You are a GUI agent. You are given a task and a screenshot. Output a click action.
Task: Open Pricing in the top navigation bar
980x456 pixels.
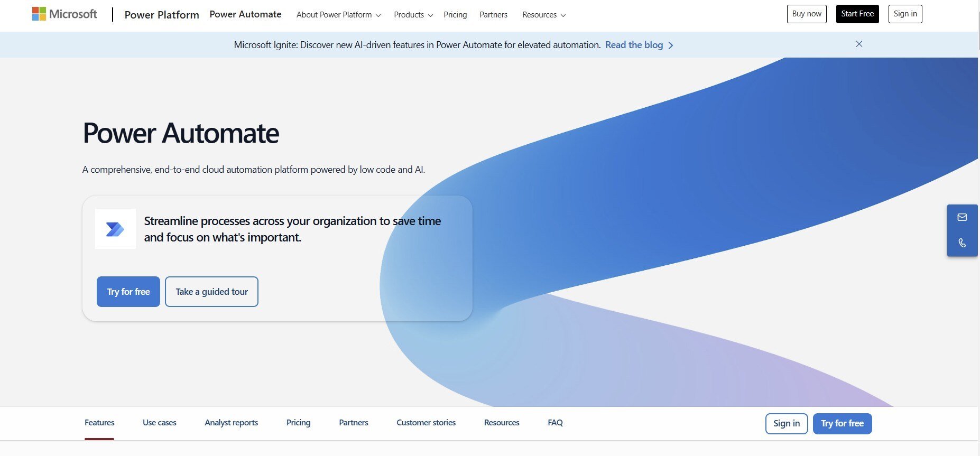click(x=455, y=15)
